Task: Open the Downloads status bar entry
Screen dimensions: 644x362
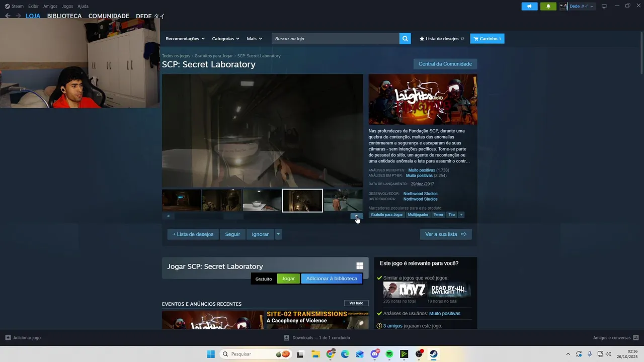Action: 317,338
